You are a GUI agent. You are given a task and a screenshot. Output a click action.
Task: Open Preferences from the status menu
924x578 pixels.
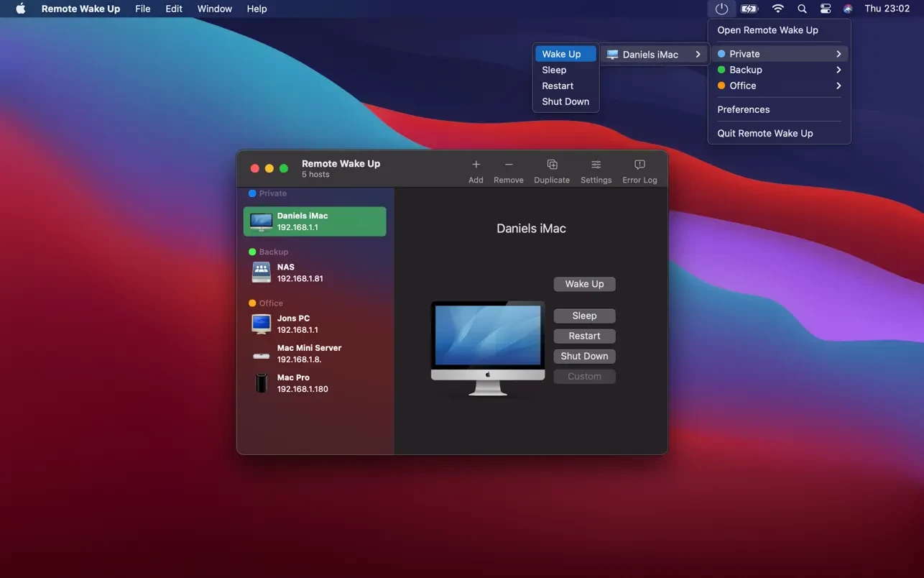point(743,109)
